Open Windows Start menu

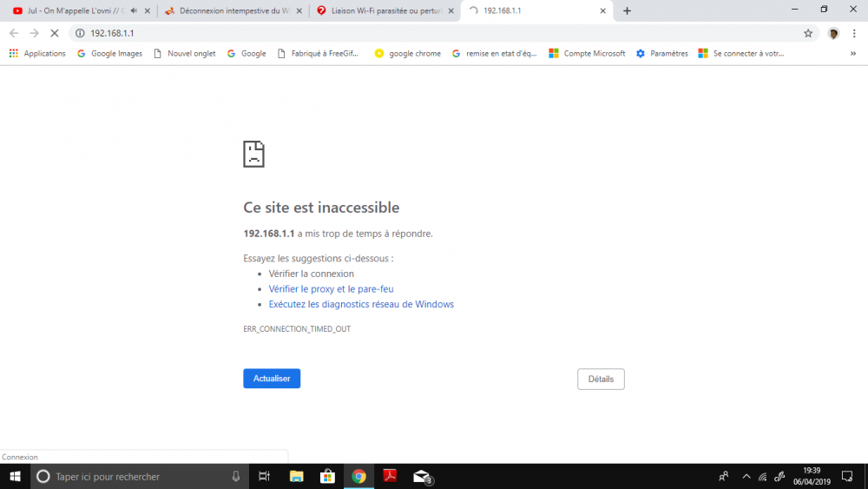tap(15, 476)
